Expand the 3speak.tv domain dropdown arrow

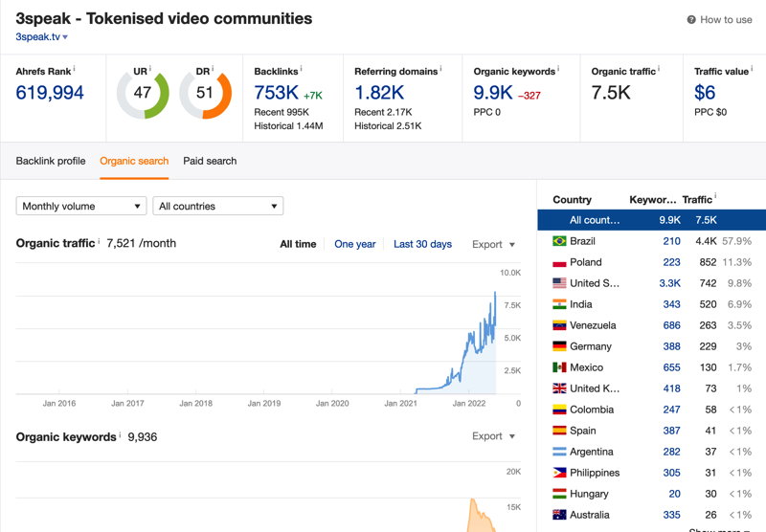pyautogui.click(x=65, y=37)
